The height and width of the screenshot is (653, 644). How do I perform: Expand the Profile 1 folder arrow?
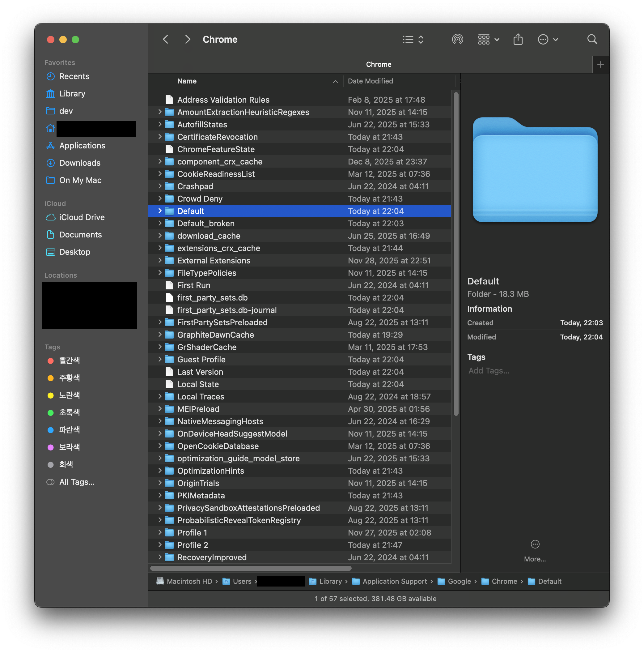tap(160, 532)
